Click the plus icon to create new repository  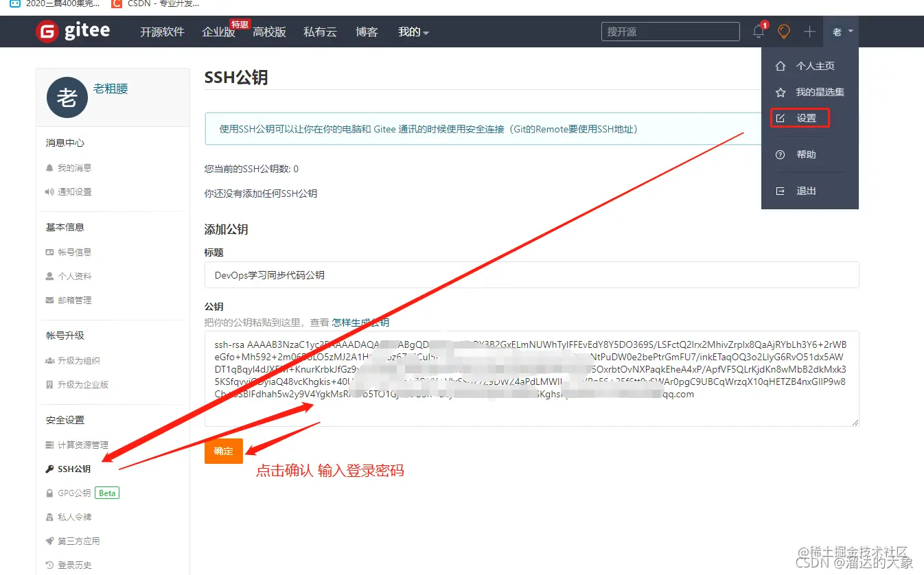tap(809, 31)
